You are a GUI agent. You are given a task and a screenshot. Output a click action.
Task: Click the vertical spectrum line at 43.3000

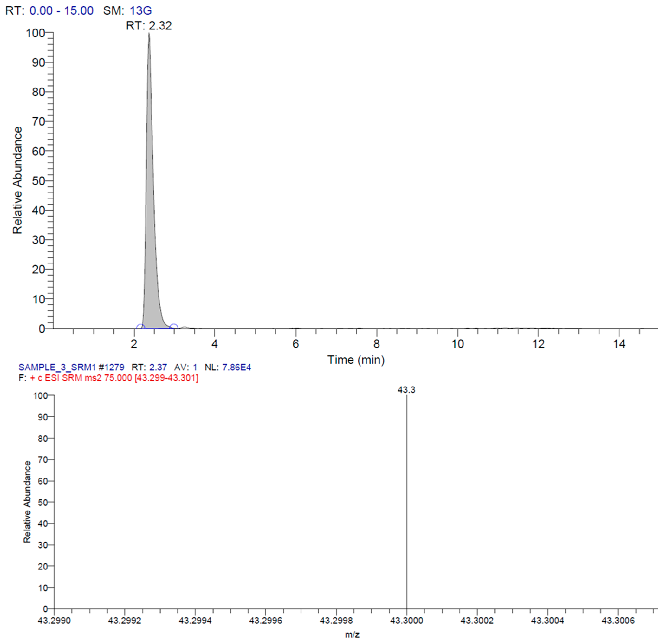click(x=407, y=508)
